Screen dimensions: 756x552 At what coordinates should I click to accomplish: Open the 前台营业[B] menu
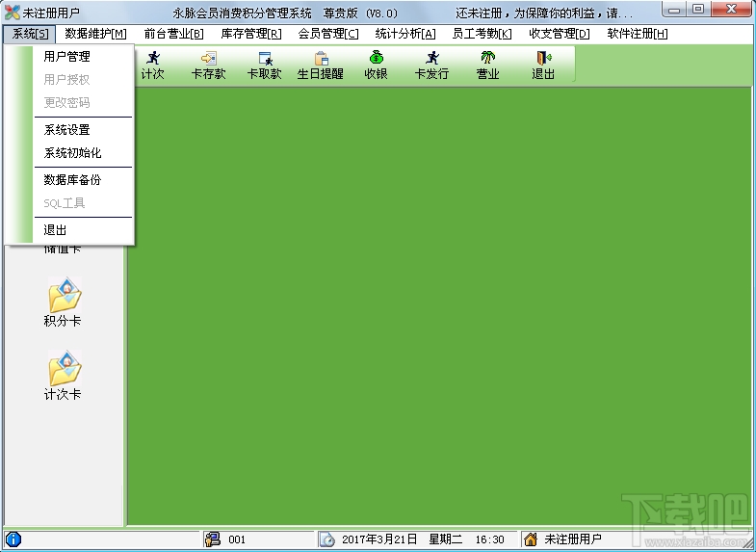click(x=173, y=34)
